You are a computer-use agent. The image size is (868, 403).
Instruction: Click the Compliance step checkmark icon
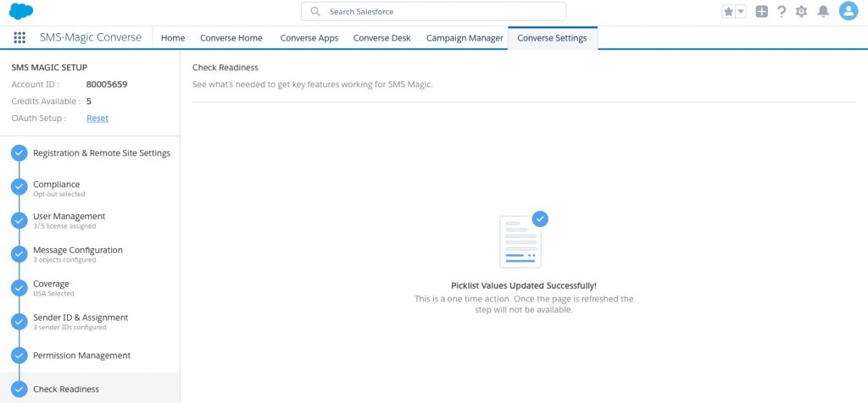tap(19, 187)
